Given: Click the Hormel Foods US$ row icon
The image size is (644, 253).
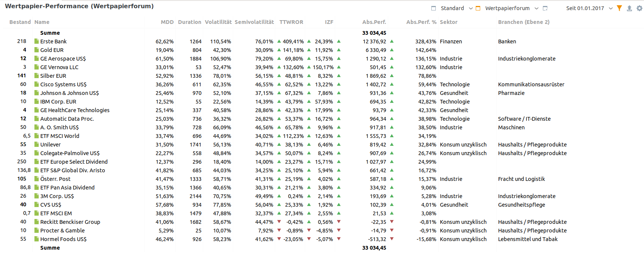Looking at the screenshot, I should click(x=37, y=239).
